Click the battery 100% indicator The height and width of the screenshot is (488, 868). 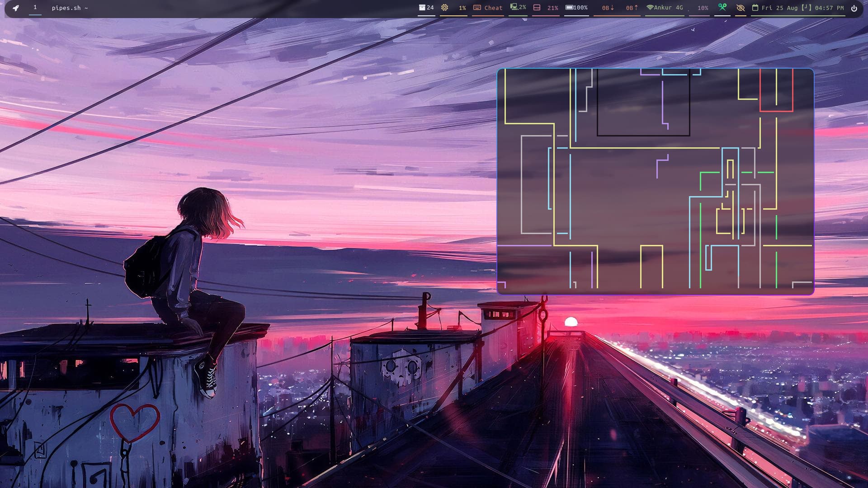pos(577,8)
